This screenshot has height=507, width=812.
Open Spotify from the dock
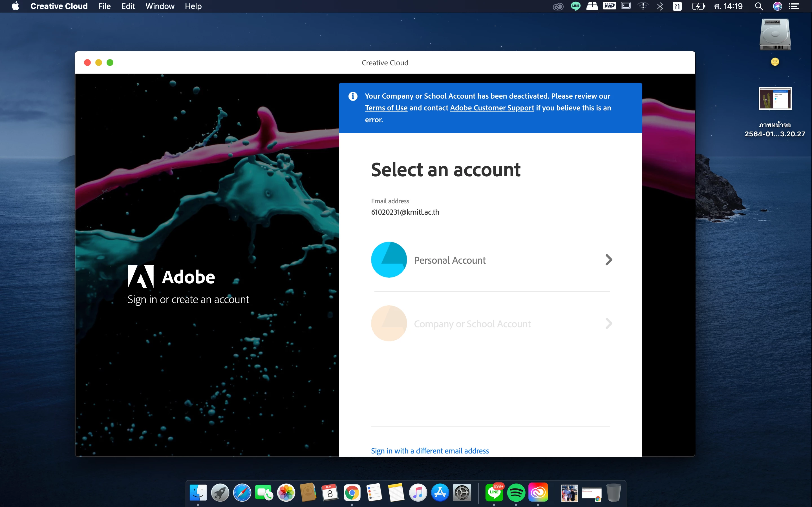tap(516, 493)
